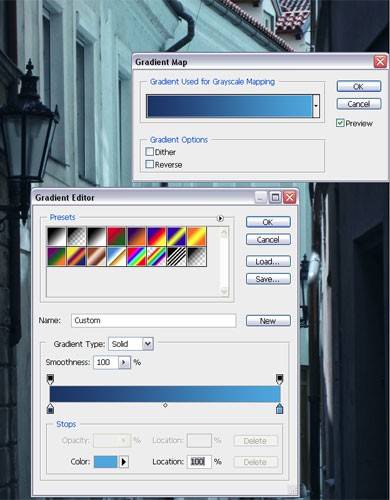This screenshot has width=390, height=500.
Task: Select the Spectrum rainbow gradient preset
Action: click(137, 256)
